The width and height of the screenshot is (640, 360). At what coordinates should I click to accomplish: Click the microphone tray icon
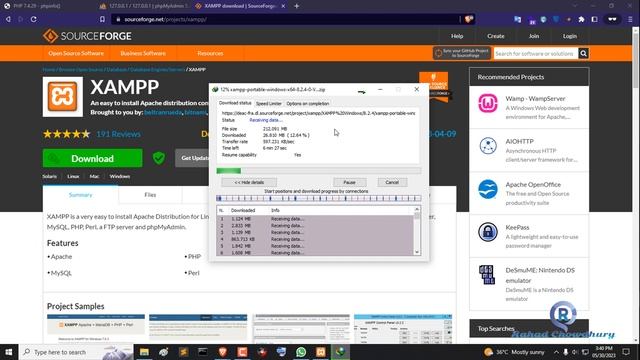point(566,352)
